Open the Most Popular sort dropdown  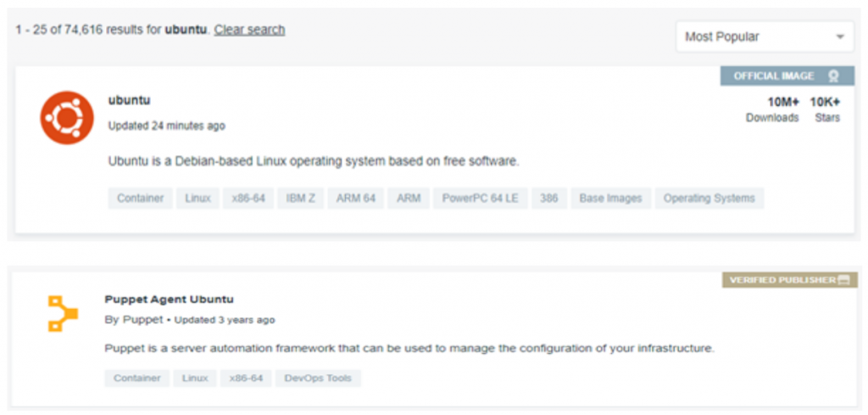765,36
